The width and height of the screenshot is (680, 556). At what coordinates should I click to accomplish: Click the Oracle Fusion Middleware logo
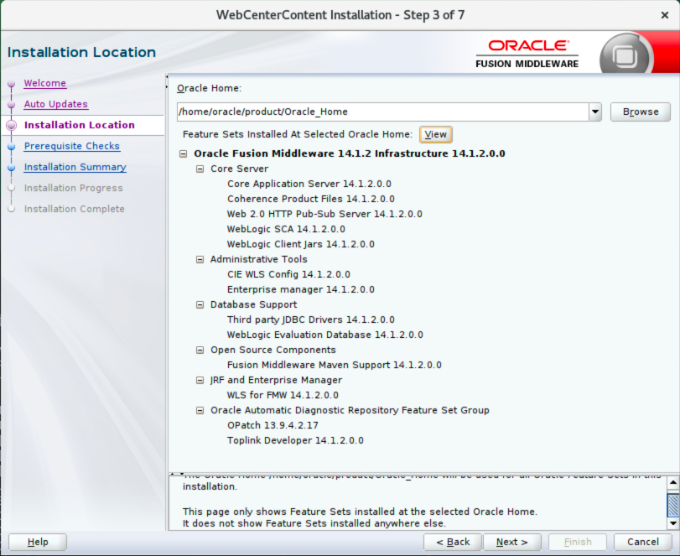click(527, 55)
